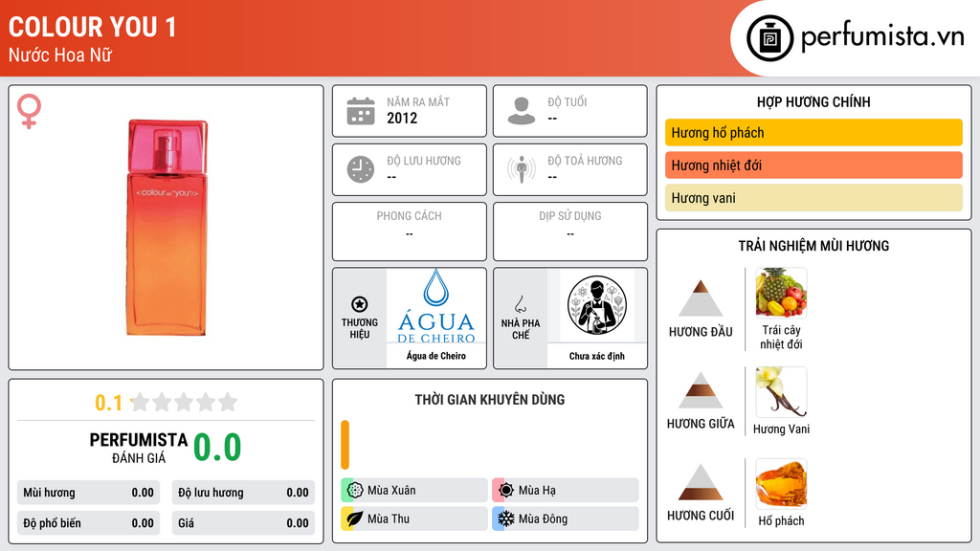This screenshot has height=551, width=980.
Task: Click the Phong cách info card
Action: (x=410, y=231)
